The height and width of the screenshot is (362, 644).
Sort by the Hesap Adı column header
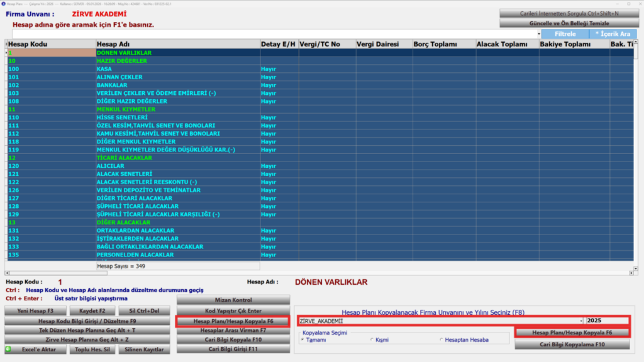177,44
